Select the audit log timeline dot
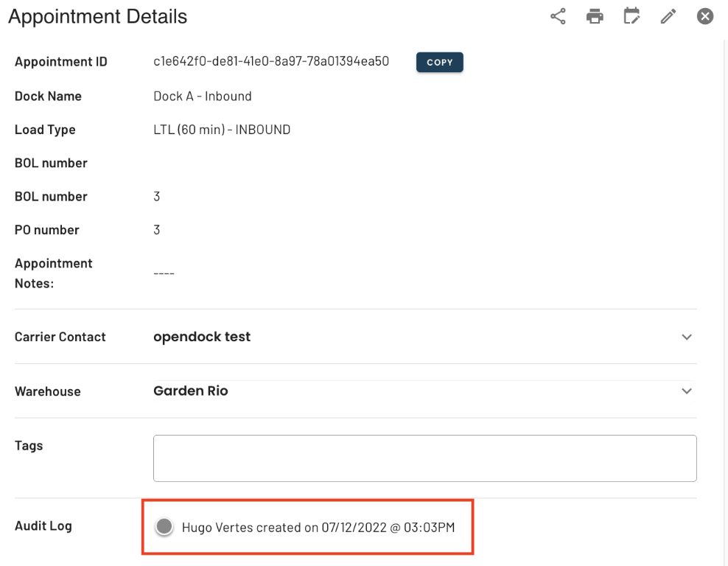This screenshot has height=566, width=728. pyautogui.click(x=164, y=526)
